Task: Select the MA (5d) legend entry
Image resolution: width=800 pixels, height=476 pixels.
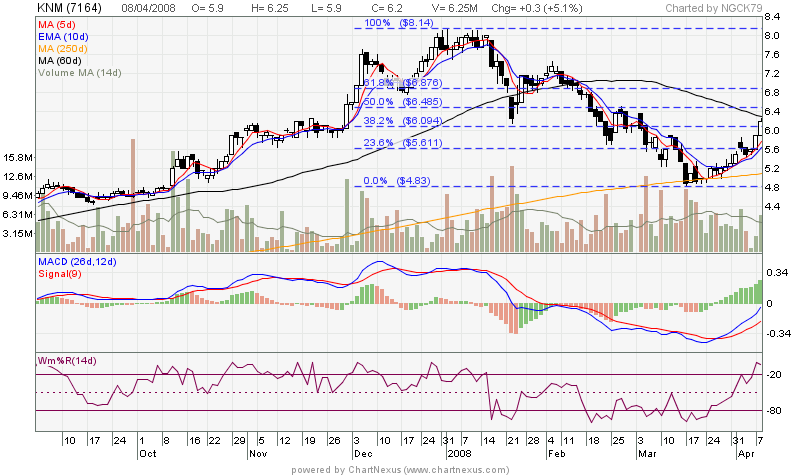Action: (x=56, y=25)
